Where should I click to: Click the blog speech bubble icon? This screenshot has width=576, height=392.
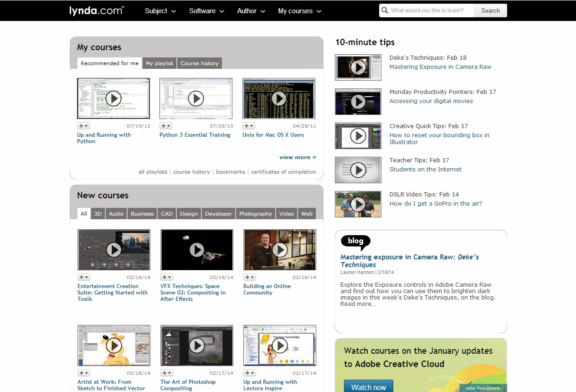click(x=355, y=242)
